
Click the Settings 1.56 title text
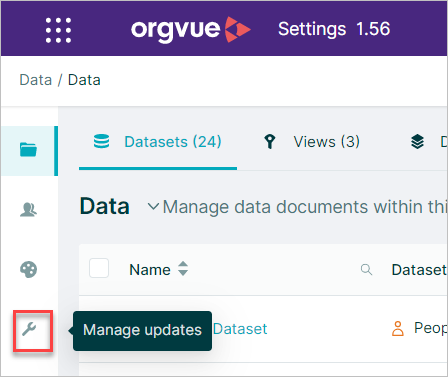334,29
